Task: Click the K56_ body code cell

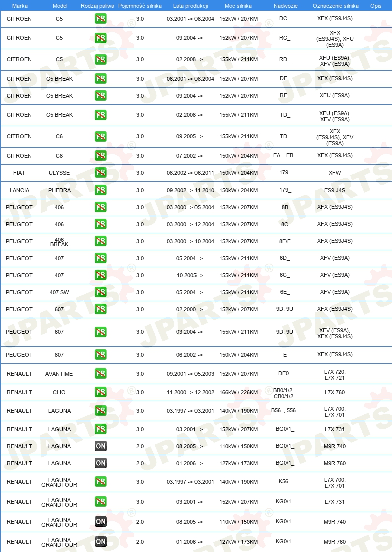Action: click(x=285, y=481)
